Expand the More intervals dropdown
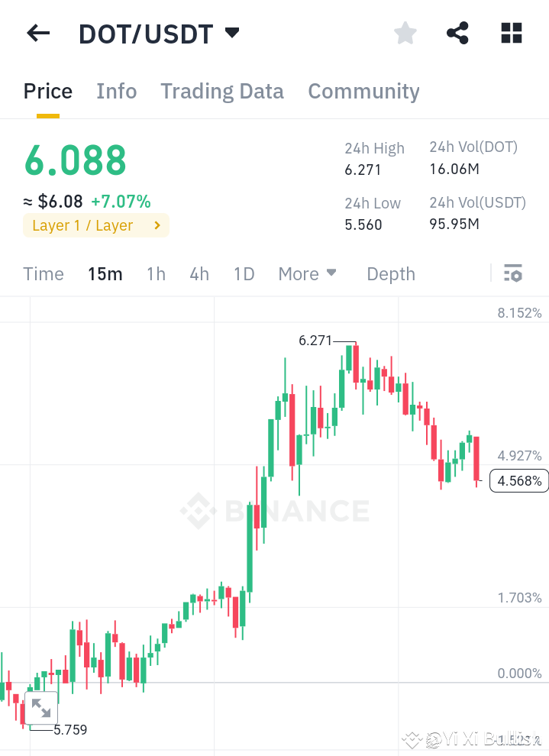549x756 pixels. 307,273
